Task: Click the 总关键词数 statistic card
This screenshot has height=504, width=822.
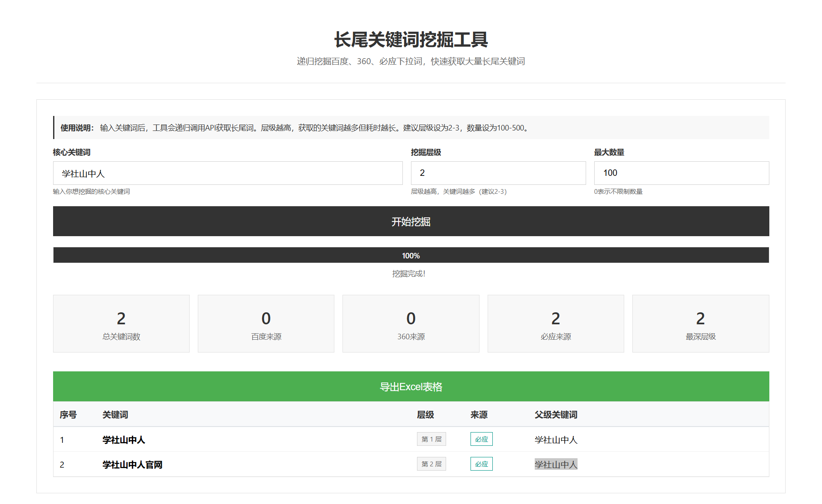Action: 121,323
